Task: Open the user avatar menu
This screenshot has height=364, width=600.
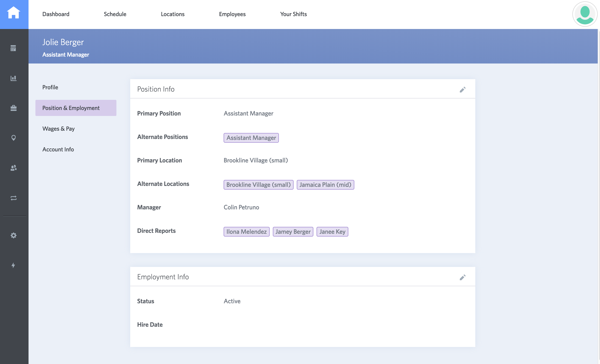Action: point(585,14)
